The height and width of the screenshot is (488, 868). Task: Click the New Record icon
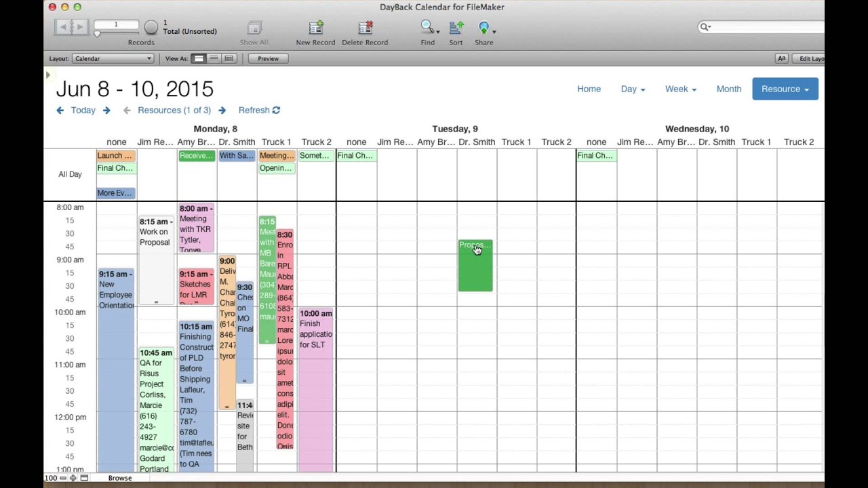pyautogui.click(x=316, y=28)
